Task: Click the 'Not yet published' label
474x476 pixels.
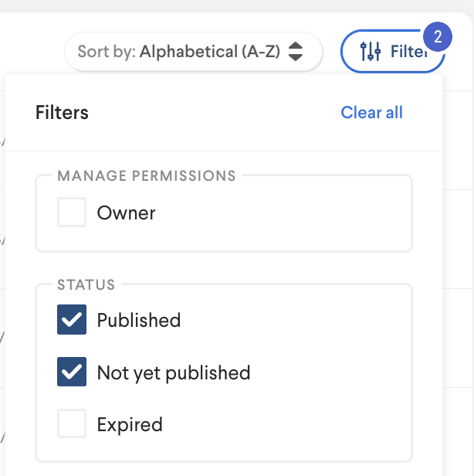Action: [174, 372]
